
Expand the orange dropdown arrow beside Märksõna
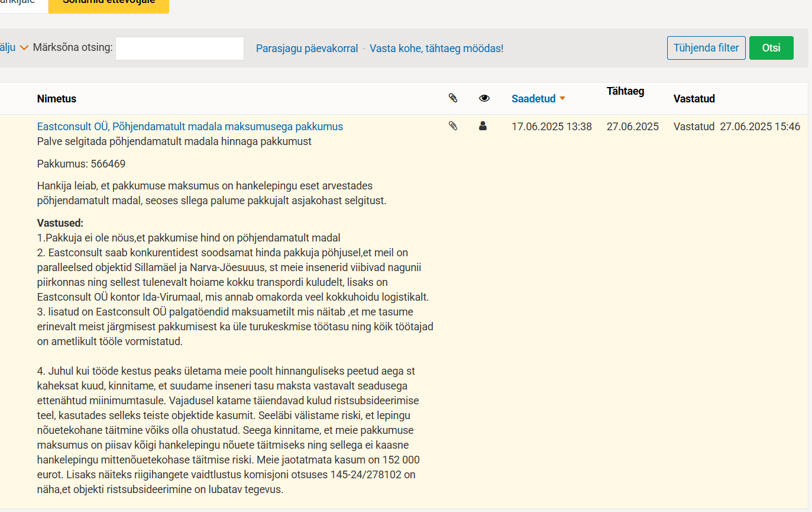(x=24, y=48)
